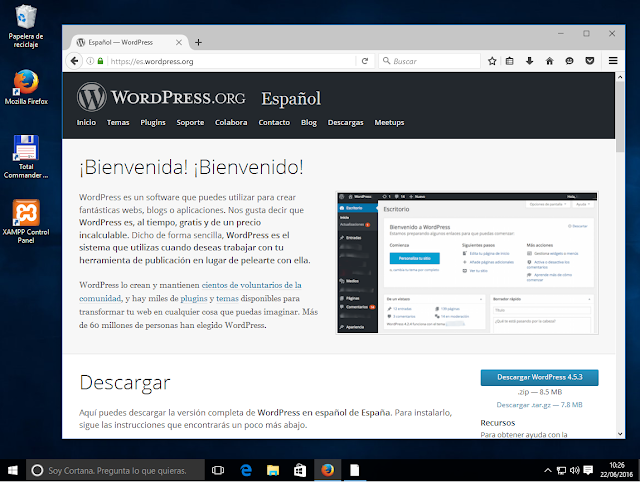The image size is (640, 482).
Task: Click the green padlock security icon
Action: 100,61
